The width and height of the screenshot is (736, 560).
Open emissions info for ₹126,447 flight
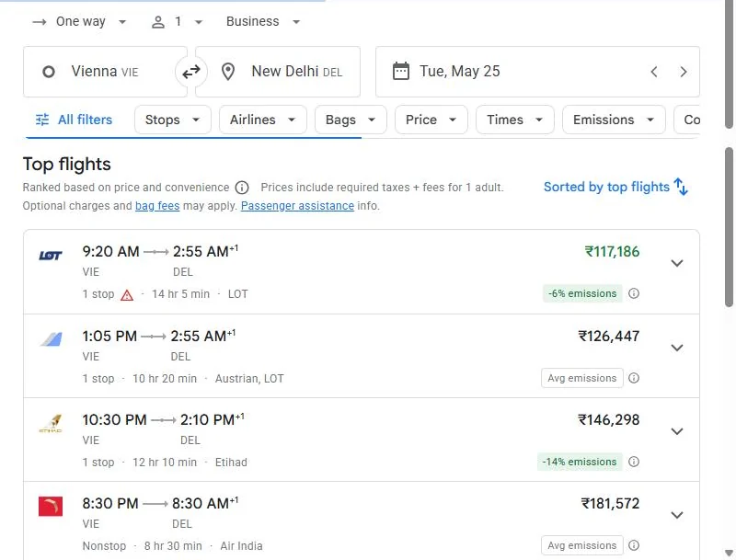pyautogui.click(x=634, y=378)
